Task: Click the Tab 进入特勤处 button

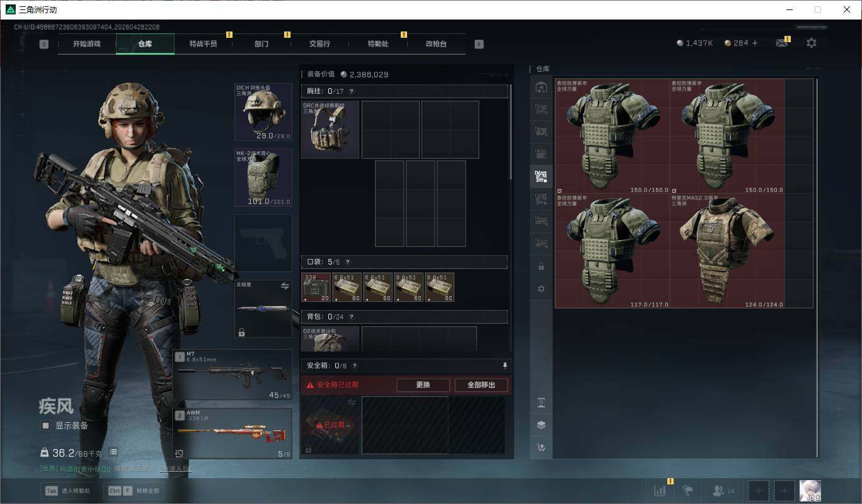Action: point(67,491)
